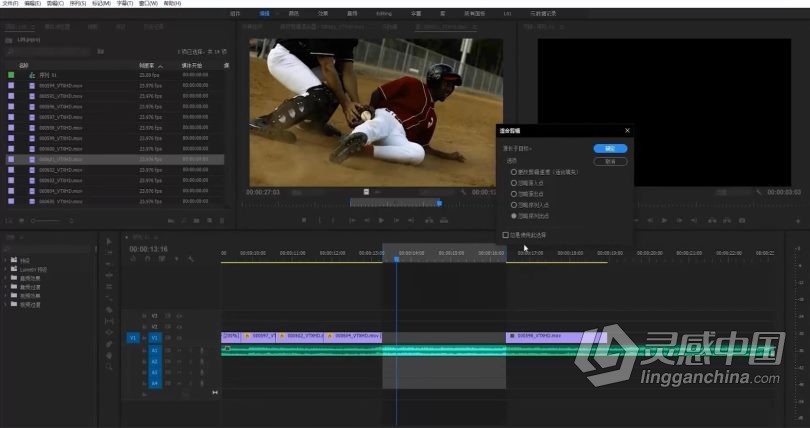The width and height of the screenshot is (810, 428).
Task: Click the add marker icon in timeline header
Action: coord(177,259)
